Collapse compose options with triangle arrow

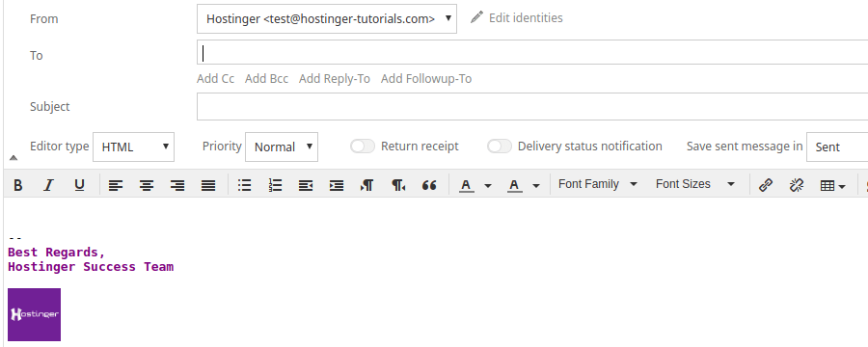[14, 158]
